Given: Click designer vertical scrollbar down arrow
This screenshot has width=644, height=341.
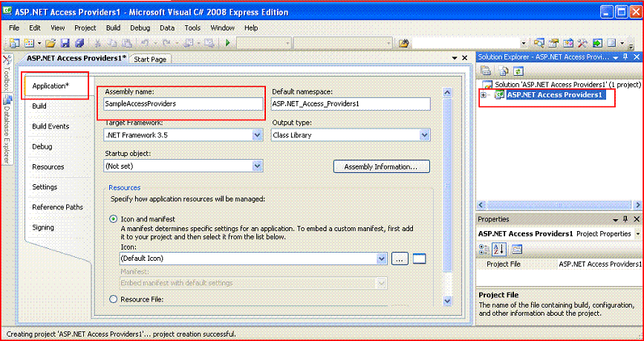Looking at the screenshot, I should pos(448,300).
